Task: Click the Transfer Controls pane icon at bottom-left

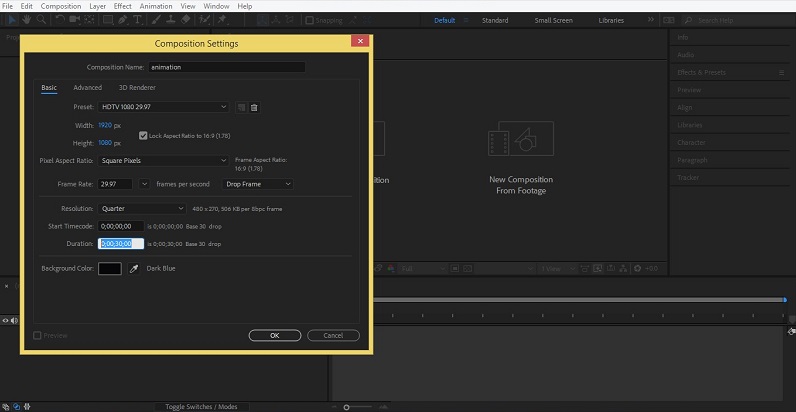Action: [x=17, y=406]
